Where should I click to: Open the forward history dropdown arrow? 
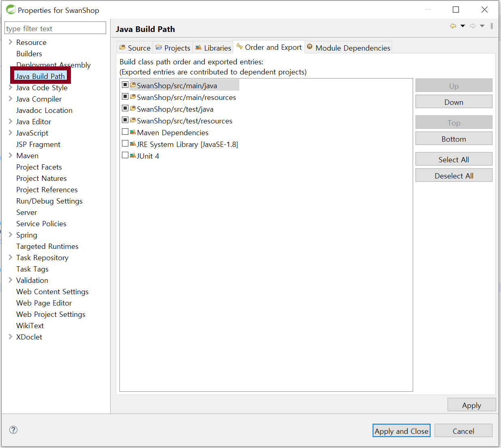(x=482, y=26)
